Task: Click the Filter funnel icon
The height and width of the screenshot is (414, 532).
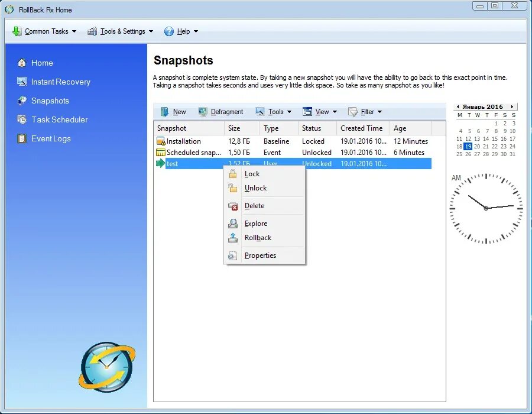Action: pos(352,112)
